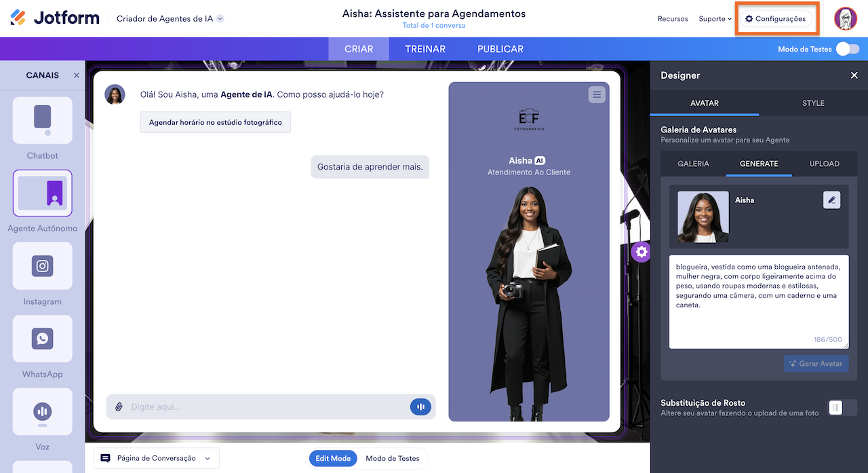Click the purple gear icon beside preview
The width and height of the screenshot is (868, 473).
tap(642, 252)
